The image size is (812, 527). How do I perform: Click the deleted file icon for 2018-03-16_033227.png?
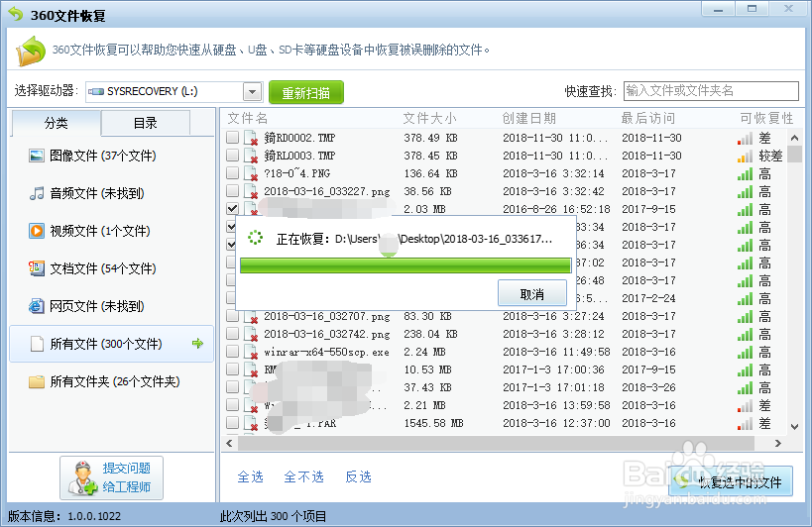251,191
